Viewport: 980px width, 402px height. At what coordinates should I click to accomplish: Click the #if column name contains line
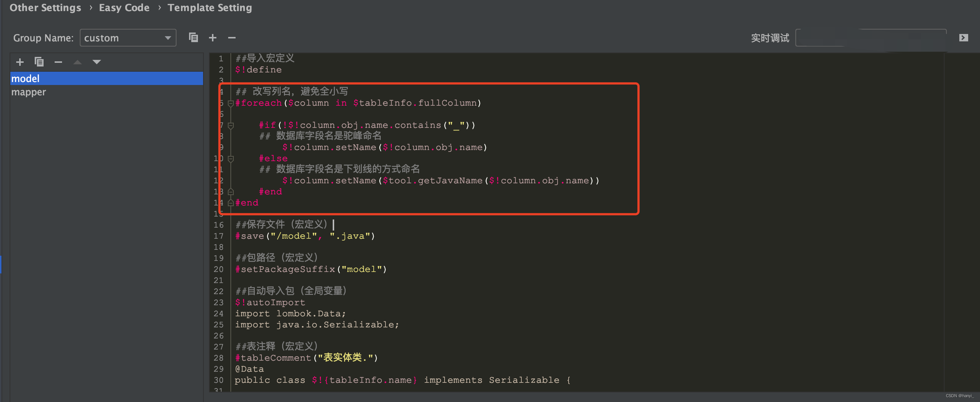point(367,125)
